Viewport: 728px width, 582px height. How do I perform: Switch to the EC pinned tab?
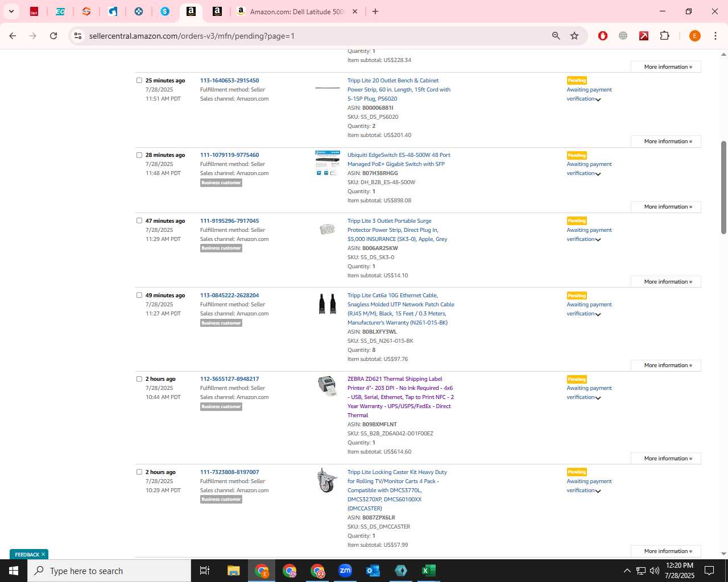point(60,11)
